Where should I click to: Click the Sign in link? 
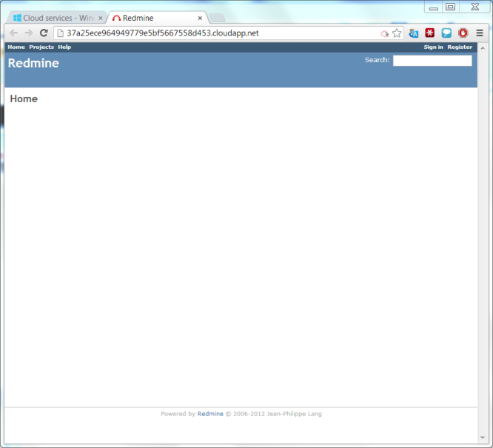pyautogui.click(x=433, y=47)
